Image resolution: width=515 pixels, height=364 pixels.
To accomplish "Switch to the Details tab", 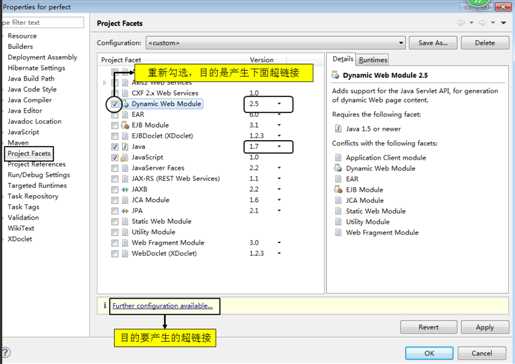I will 342,59.
